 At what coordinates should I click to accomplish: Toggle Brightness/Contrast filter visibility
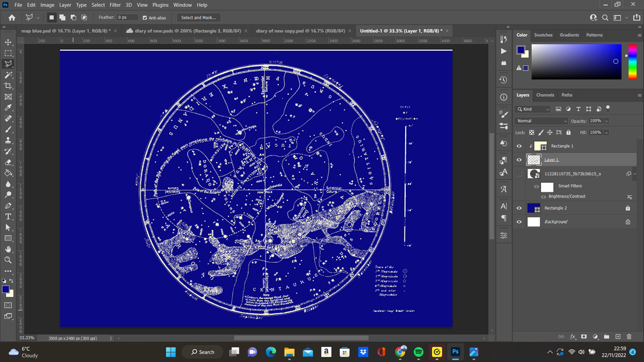[x=543, y=196]
